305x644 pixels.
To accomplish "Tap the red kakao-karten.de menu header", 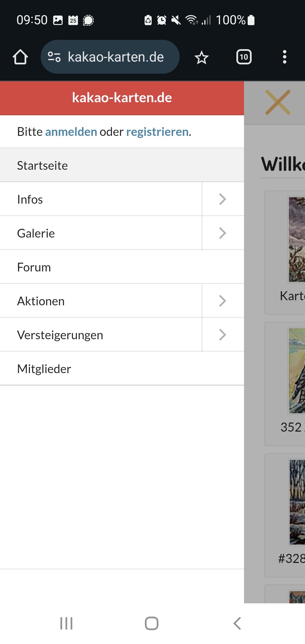I will 122,98.
